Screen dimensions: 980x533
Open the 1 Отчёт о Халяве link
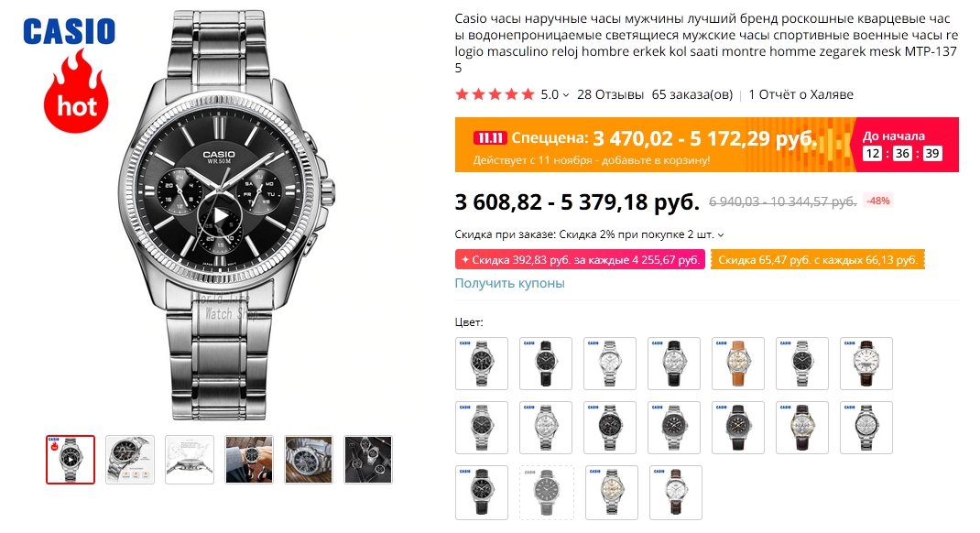click(x=800, y=94)
